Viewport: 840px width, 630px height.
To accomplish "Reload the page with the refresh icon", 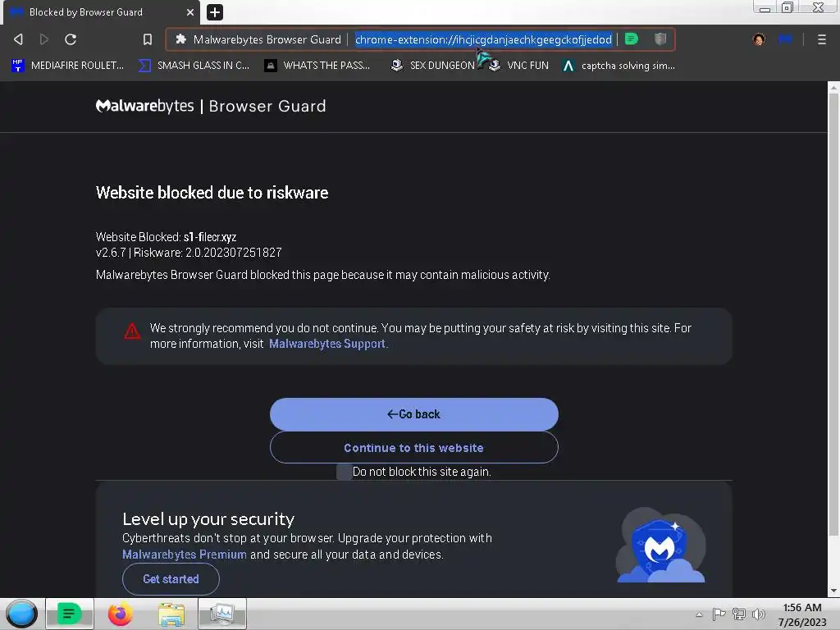I will (x=71, y=39).
